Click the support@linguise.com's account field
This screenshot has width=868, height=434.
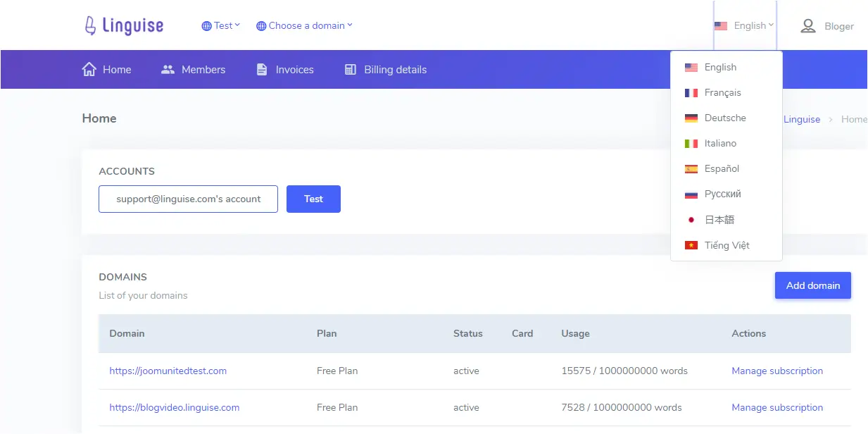click(188, 199)
